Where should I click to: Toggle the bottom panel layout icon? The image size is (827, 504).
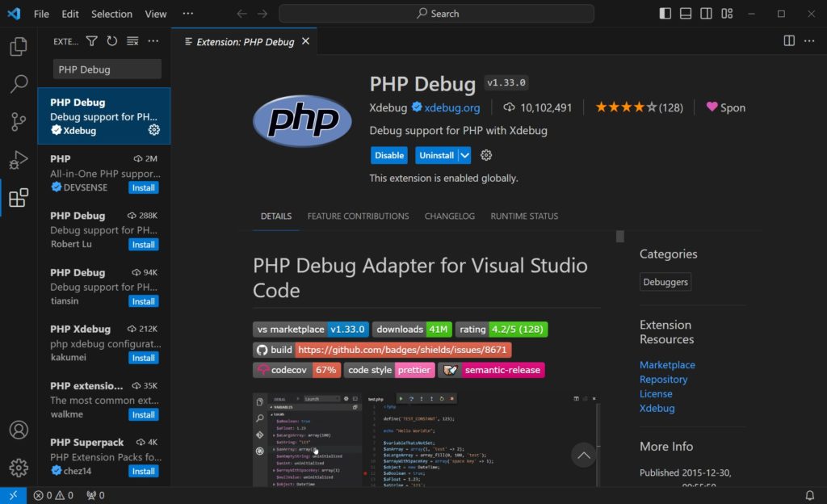click(x=686, y=14)
